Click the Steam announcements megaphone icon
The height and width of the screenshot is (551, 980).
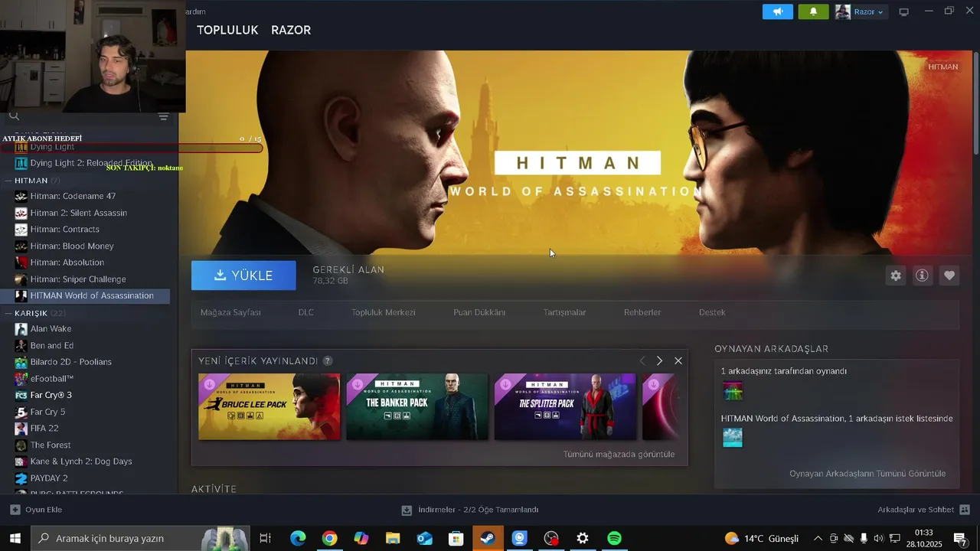pos(778,11)
